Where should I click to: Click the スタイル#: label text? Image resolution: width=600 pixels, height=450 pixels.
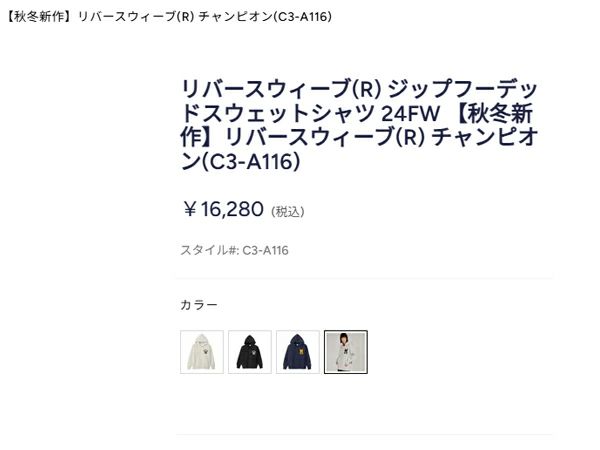[x=208, y=250]
